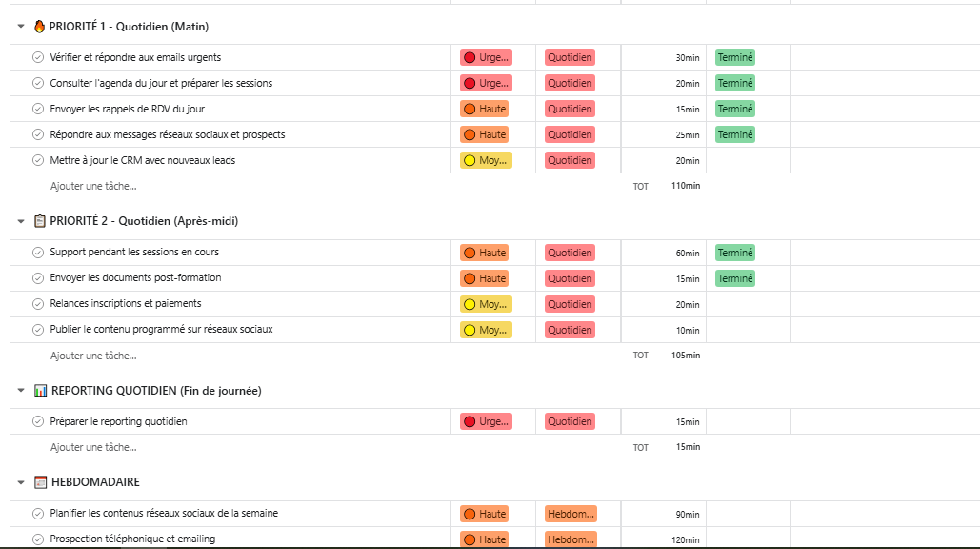This screenshot has height=549, width=980.
Task: Click Quotidien tag on 'Mettre à jour le CRM' row
Action: point(570,160)
